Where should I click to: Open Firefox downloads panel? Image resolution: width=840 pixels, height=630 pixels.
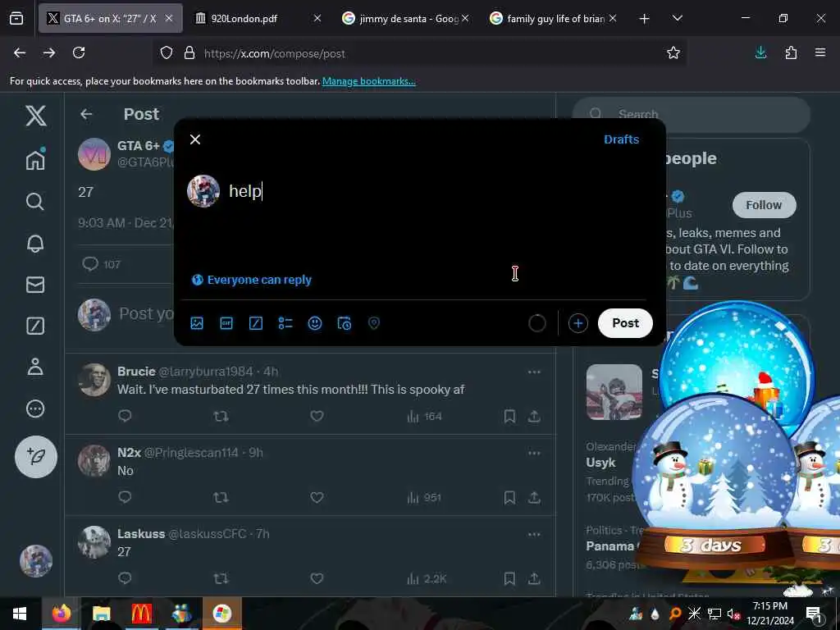click(x=760, y=52)
